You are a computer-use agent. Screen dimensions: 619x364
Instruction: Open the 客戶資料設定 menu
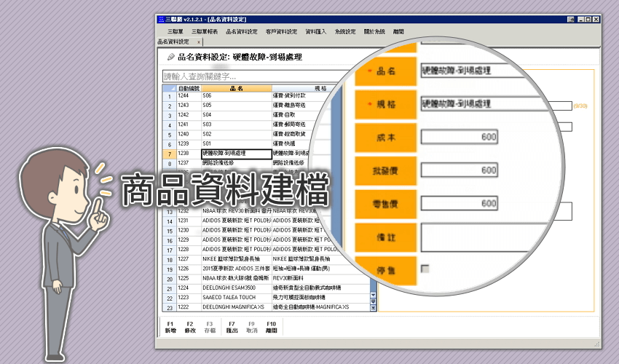tap(282, 31)
